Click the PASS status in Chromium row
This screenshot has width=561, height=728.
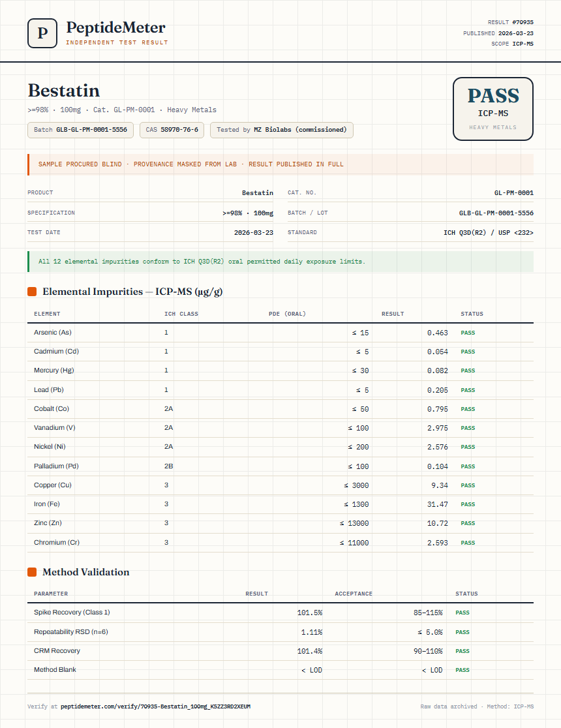point(468,543)
